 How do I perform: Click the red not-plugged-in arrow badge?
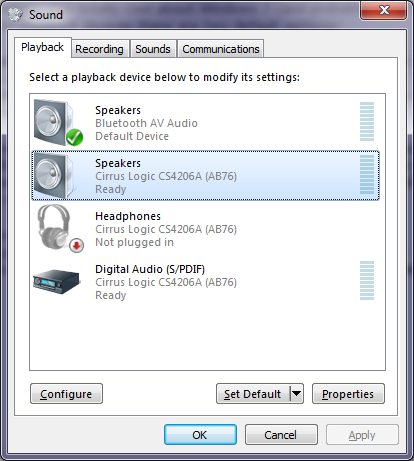pyautogui.click(x=76, y=245)
